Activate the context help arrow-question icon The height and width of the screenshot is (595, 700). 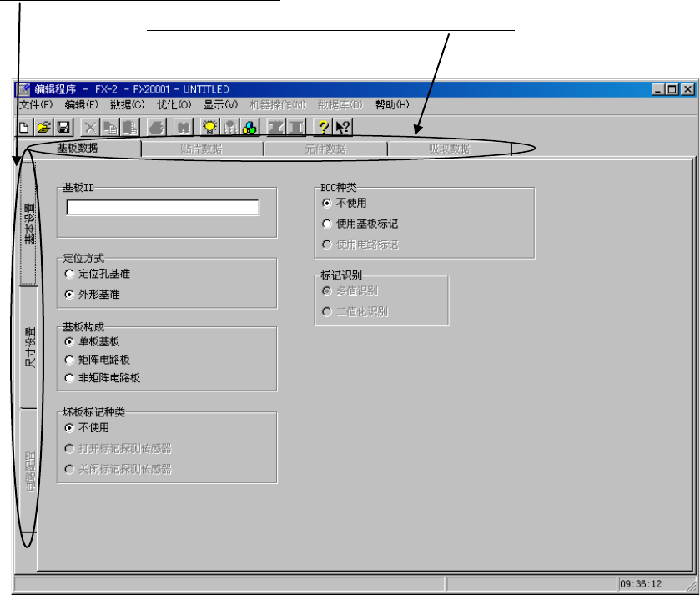[x=343, y=128]
